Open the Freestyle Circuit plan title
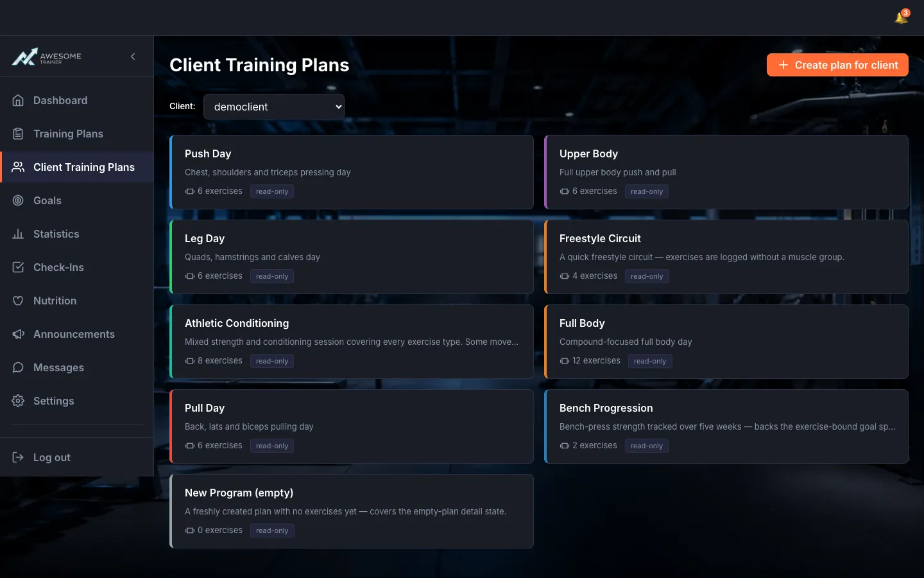The width and height of the screenshot is (924, 578). click(600, 238)
